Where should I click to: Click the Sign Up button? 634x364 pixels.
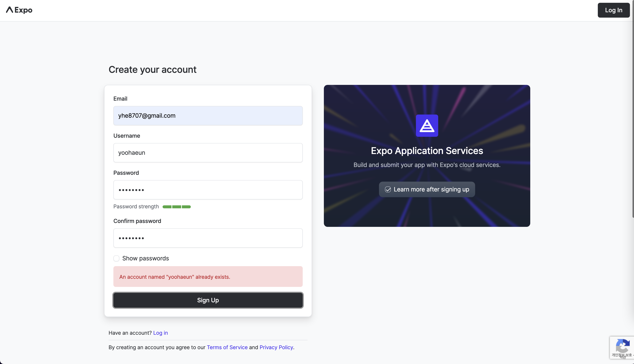pyautogui.click(x=208, y=300)
